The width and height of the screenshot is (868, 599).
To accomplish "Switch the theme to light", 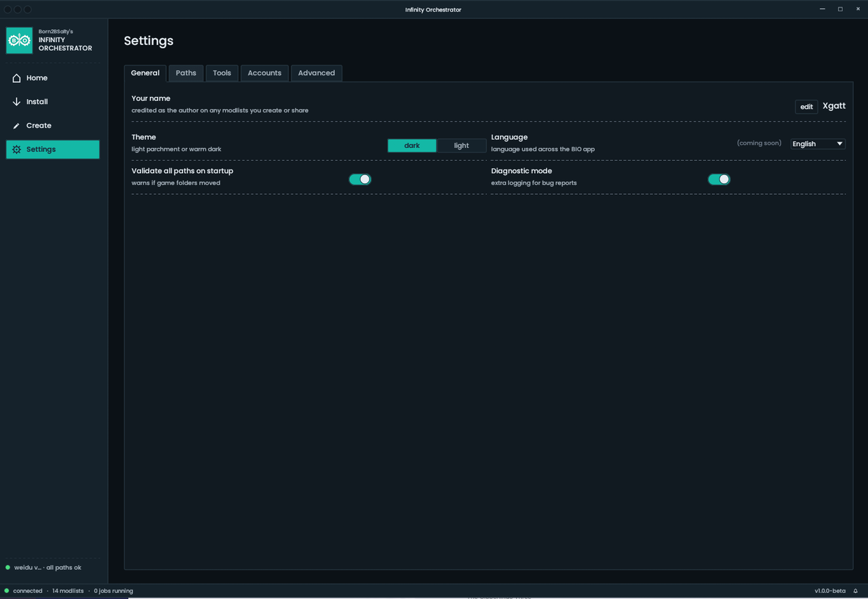I will coord(461,145).
